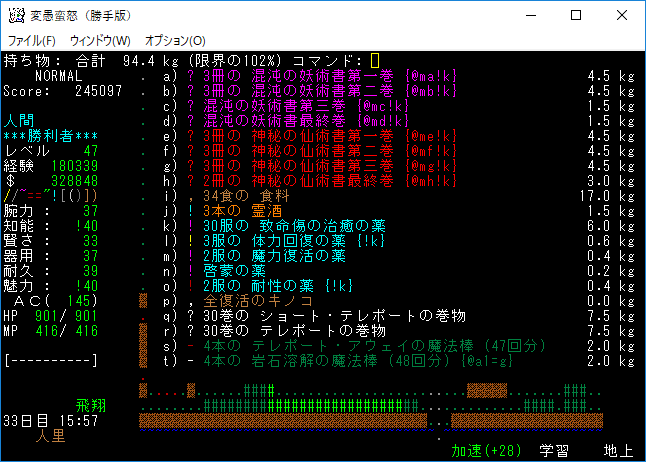Maximize the 変愚蛮怒 window
Image resolution: width=646 pixels, height=462 pixels.
tap(576, 15)
